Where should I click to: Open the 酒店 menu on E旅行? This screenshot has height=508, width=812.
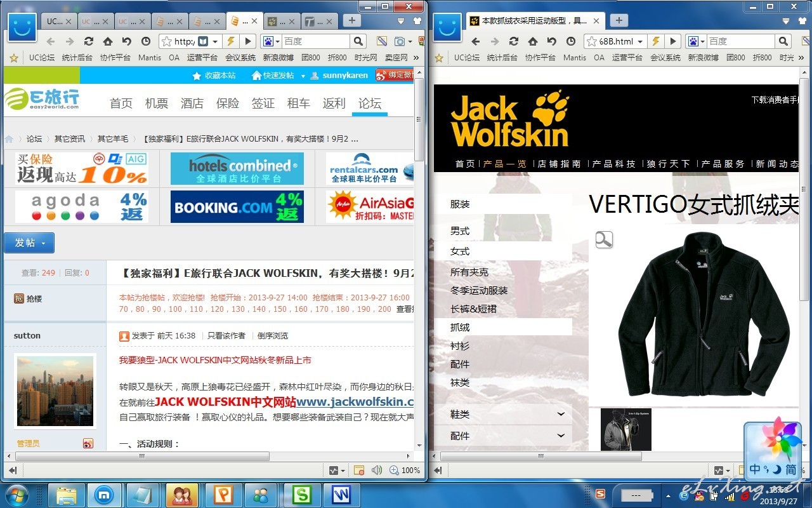(x=192, y=103)
